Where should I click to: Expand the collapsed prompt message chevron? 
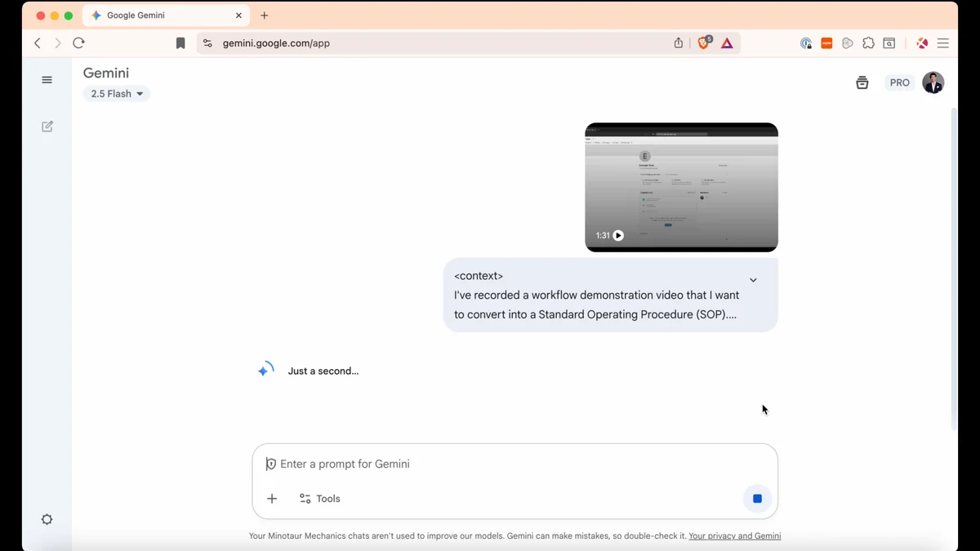coord(753,280)
